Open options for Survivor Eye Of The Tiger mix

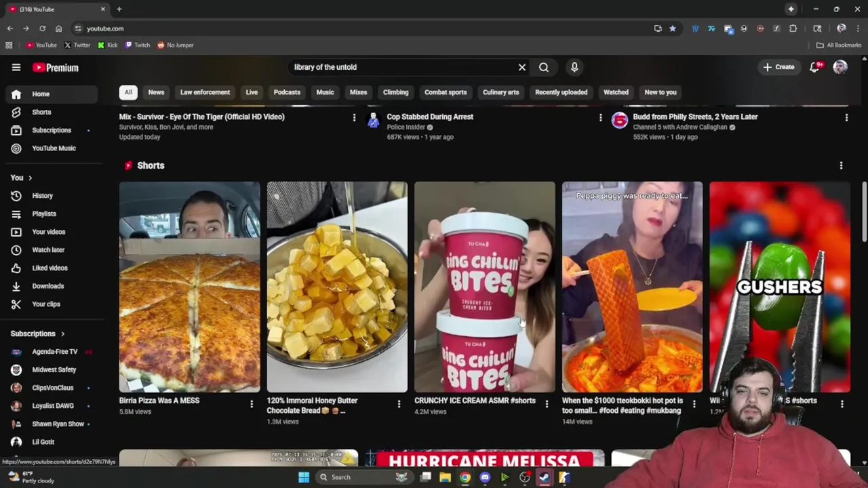coord(354,117)
